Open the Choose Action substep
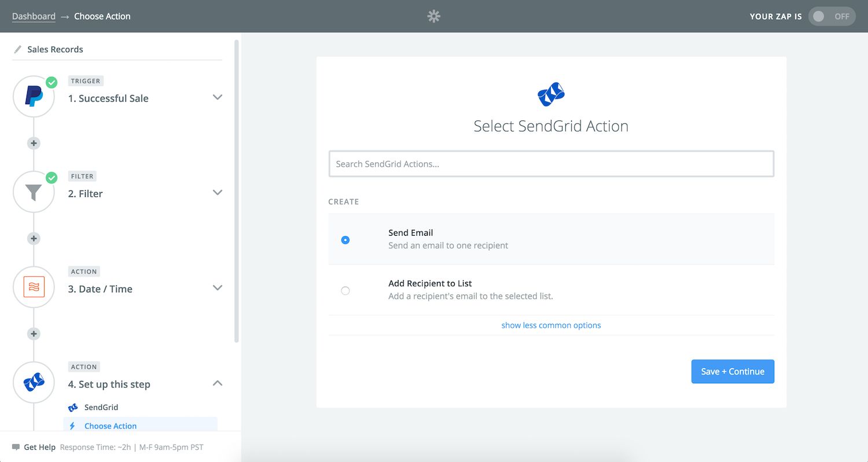This screenshot has width=868, height=462. pyautogui.click(x=111, y=426)
